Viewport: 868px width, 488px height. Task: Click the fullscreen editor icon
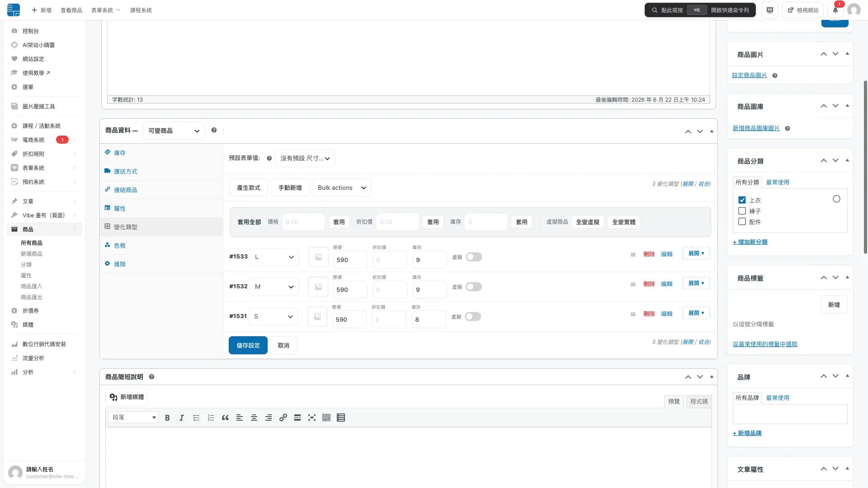312,418
